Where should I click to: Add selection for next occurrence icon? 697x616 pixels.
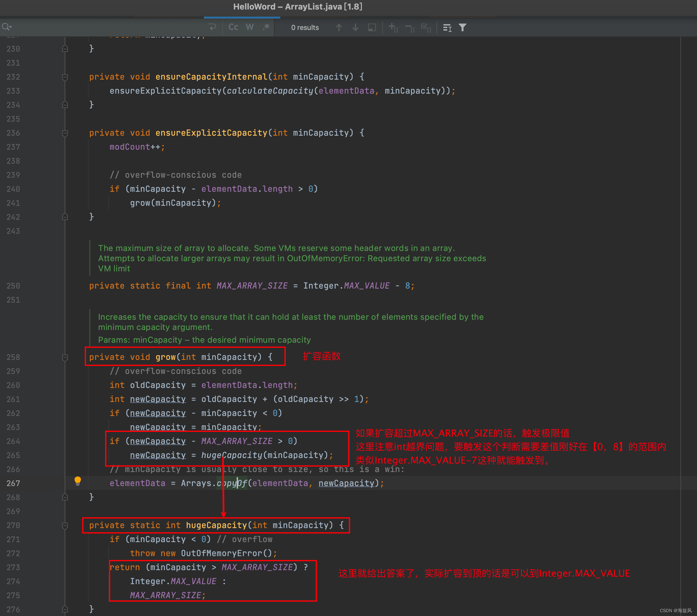tap(393, 28)
